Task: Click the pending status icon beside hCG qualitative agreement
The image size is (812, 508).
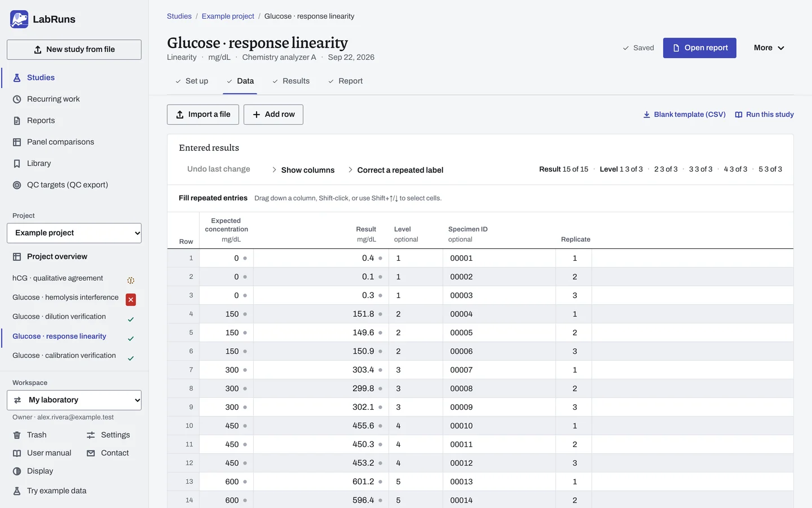Action: tap(131, 281)
